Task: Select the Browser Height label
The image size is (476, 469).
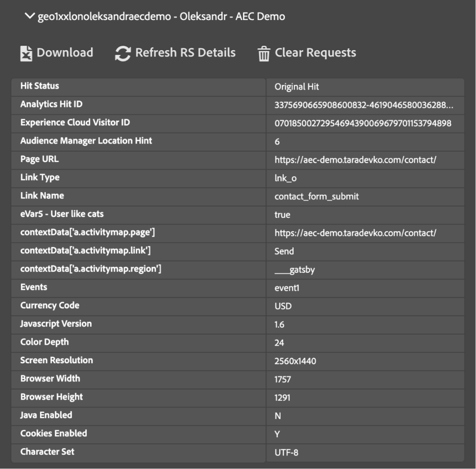Action: (x=51, y=397)
